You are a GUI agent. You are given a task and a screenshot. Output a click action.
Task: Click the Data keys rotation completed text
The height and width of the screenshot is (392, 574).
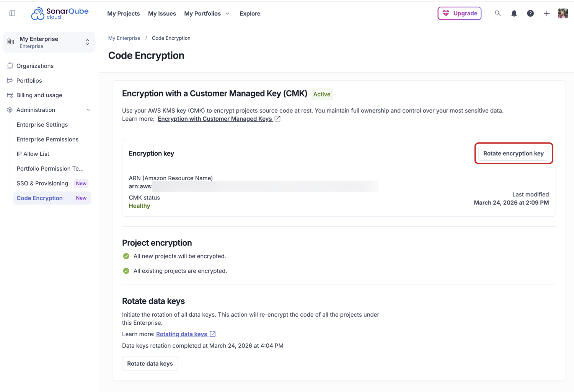click(x=203, y=346)
